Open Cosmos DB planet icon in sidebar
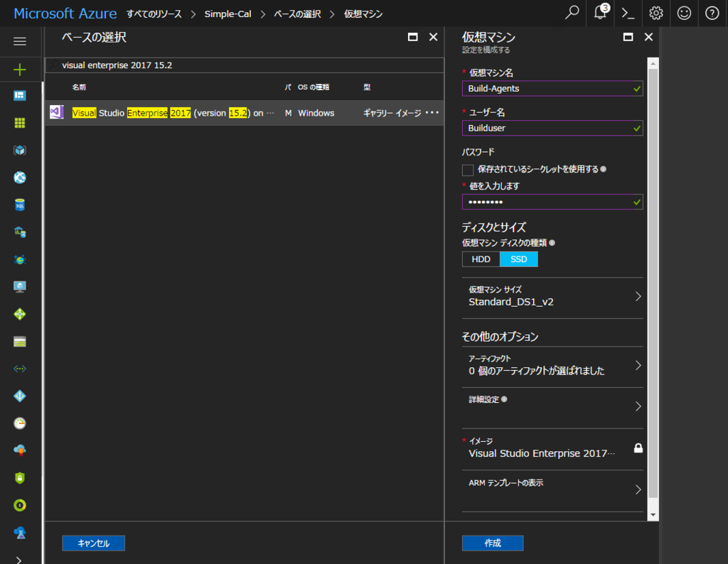Screen dimensions: 728x564 (19, 260)
